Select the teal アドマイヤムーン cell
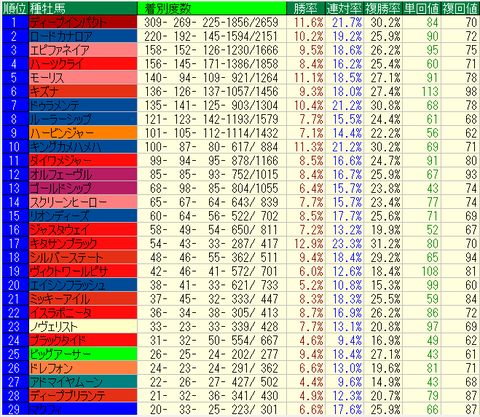The width and height of the screenshot is (480, 417). pyautogui.click(x=83, y=382)
